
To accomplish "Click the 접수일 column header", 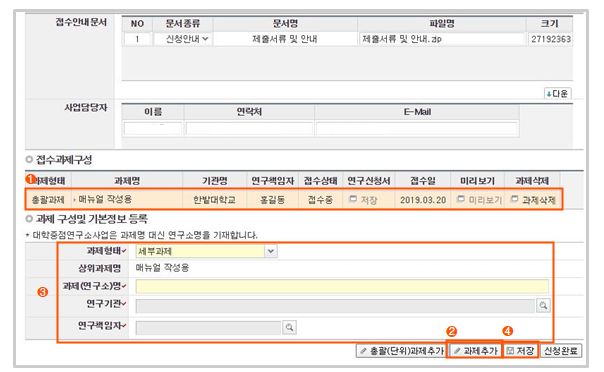I will point(423,181).
